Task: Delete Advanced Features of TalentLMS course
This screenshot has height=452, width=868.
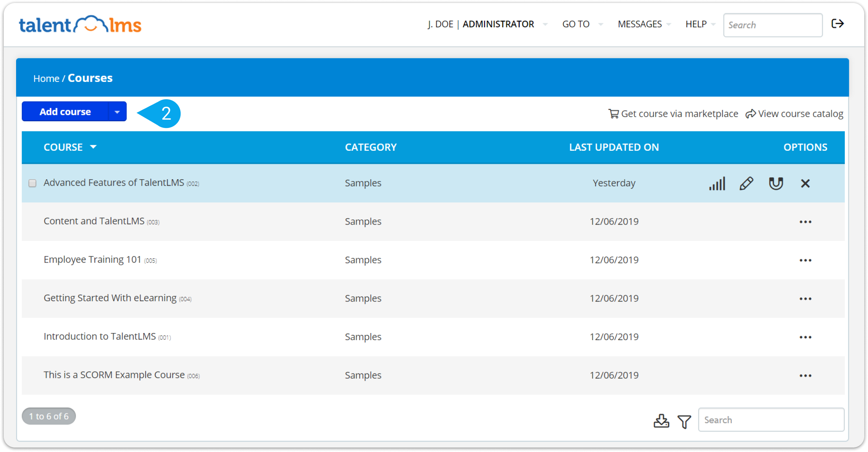Action: 805,183
